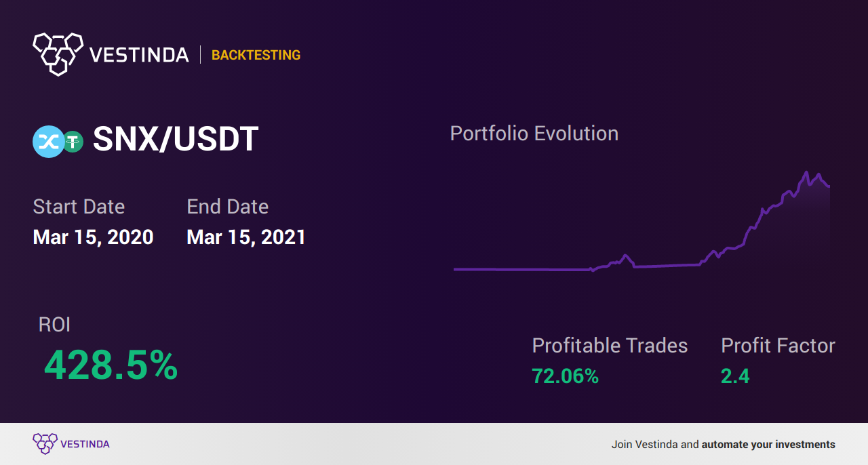The image size is (868, 465).
Task: Click the automate your investments link
Action: click(768, 445)
